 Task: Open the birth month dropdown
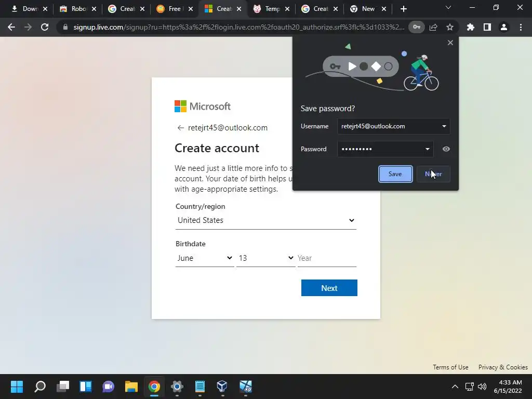click(x=205, y=258)
